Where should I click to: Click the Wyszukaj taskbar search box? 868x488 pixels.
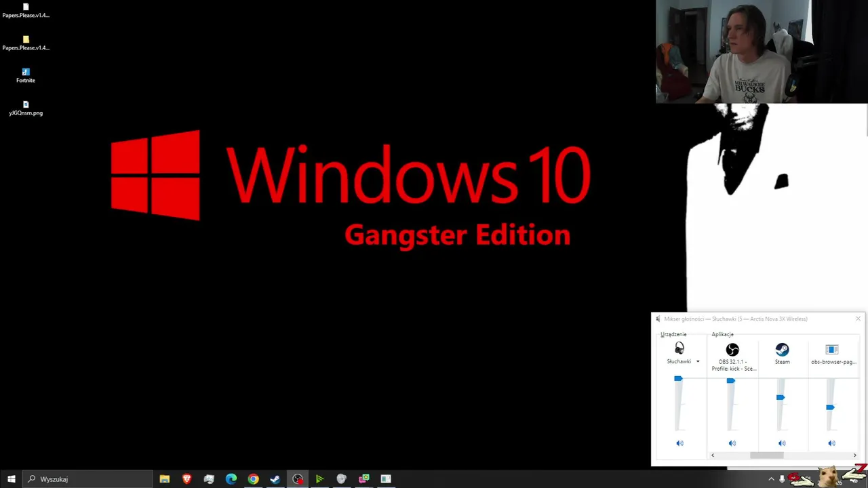(87, 479)
